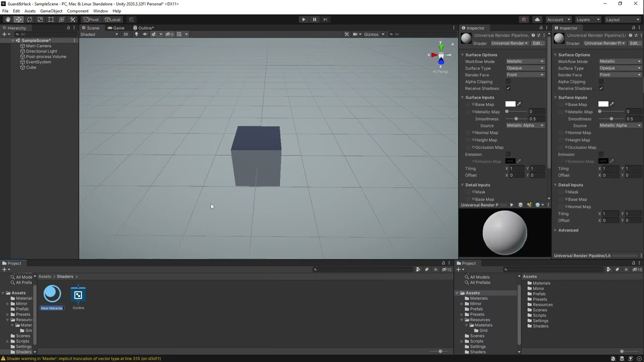Toggle scene lighting with the lightbulb icon
Image resolution: width=644 pixels, height=362 pixels.
click(136, 34)
